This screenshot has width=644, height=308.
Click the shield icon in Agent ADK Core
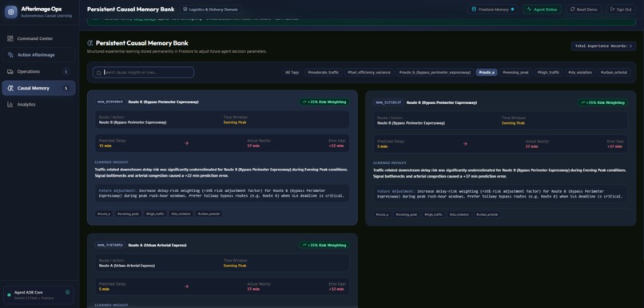68,292
